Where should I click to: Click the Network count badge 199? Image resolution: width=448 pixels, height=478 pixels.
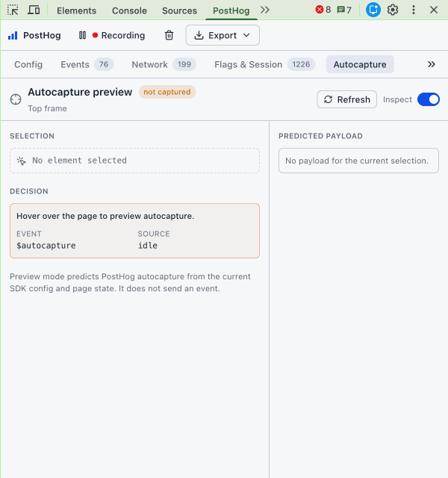pos(184,64)
